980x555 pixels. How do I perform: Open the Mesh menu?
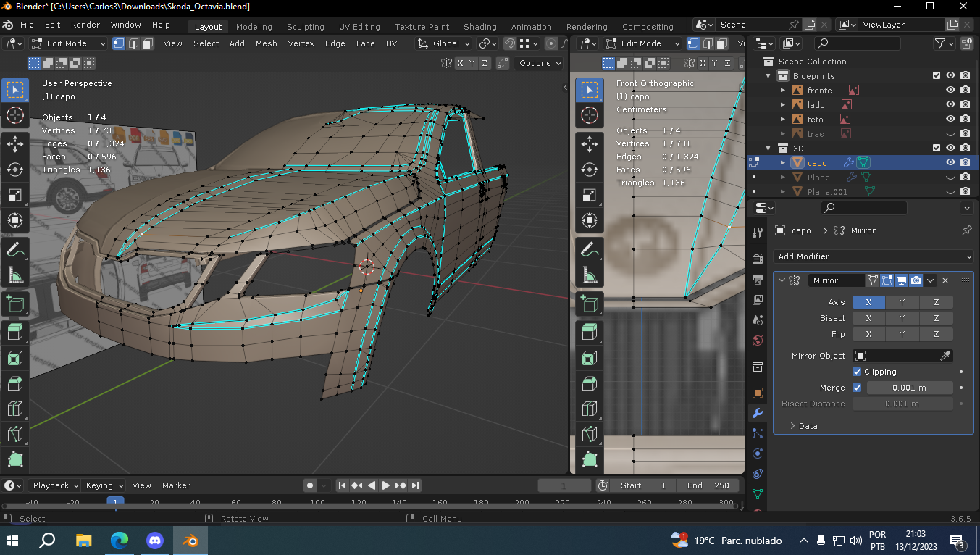tap(266, 43)
